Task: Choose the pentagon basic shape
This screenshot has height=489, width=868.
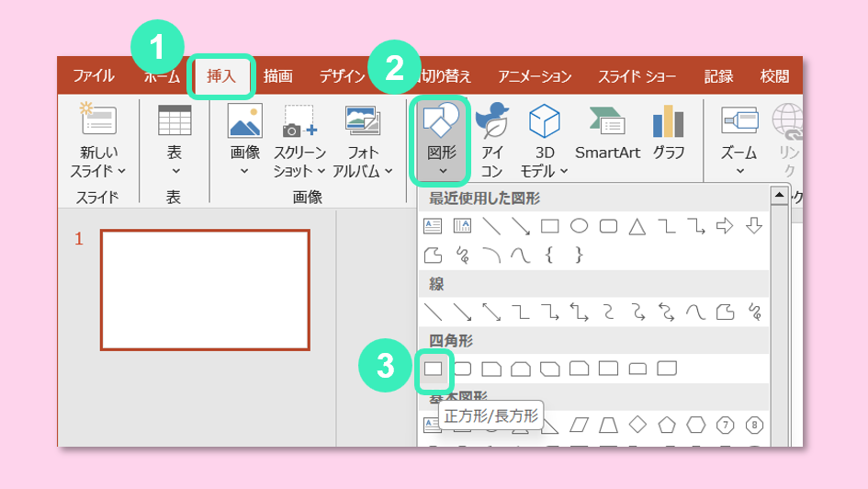Action: click(x=667, y=425)
